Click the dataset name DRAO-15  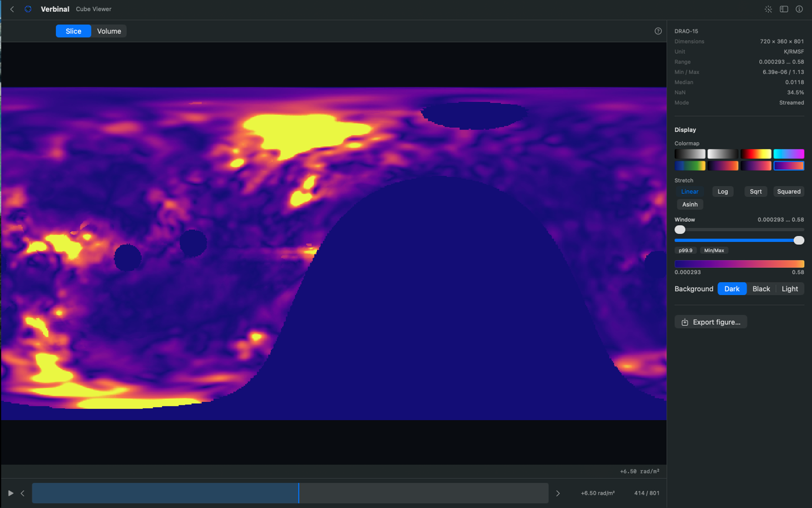point(686,31)
